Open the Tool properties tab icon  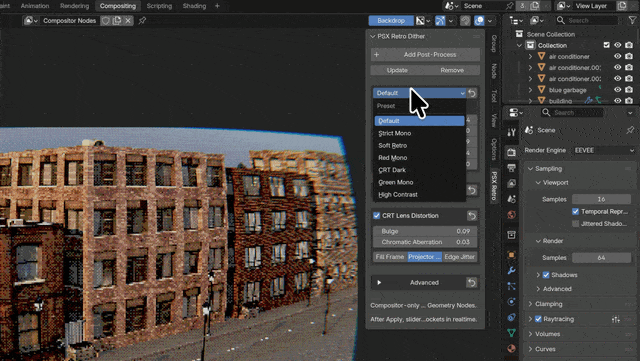click(x=511, y=132)
